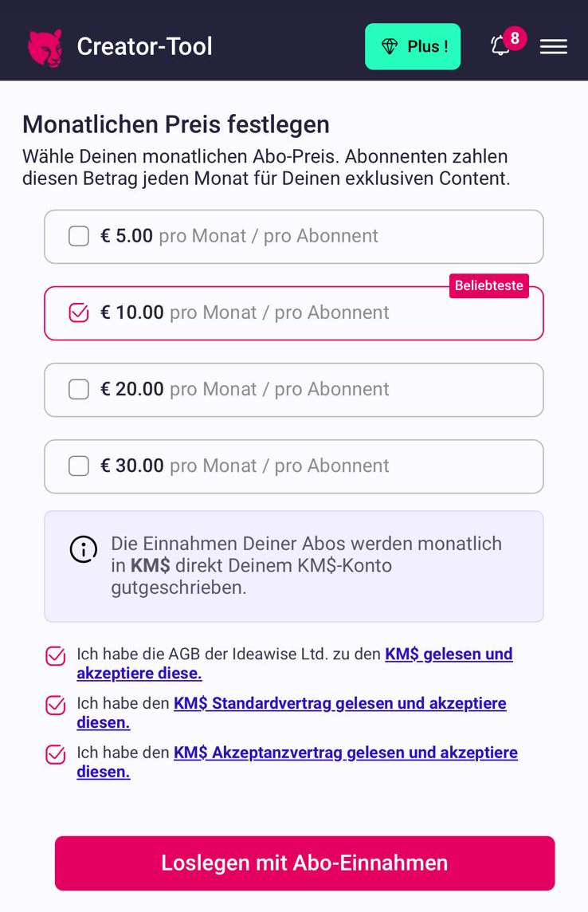Check the € 30.00 per month checkbox

[78, 466]
